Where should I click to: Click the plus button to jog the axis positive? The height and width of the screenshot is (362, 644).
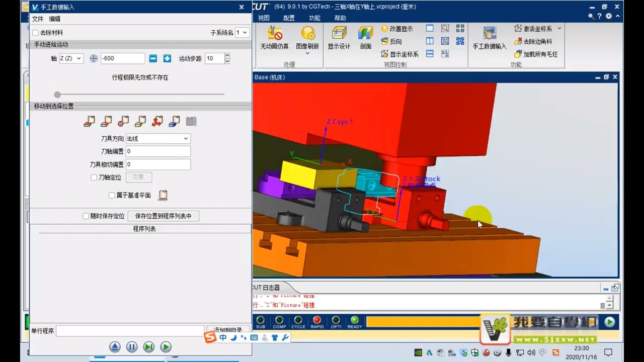tap(167, 58)
